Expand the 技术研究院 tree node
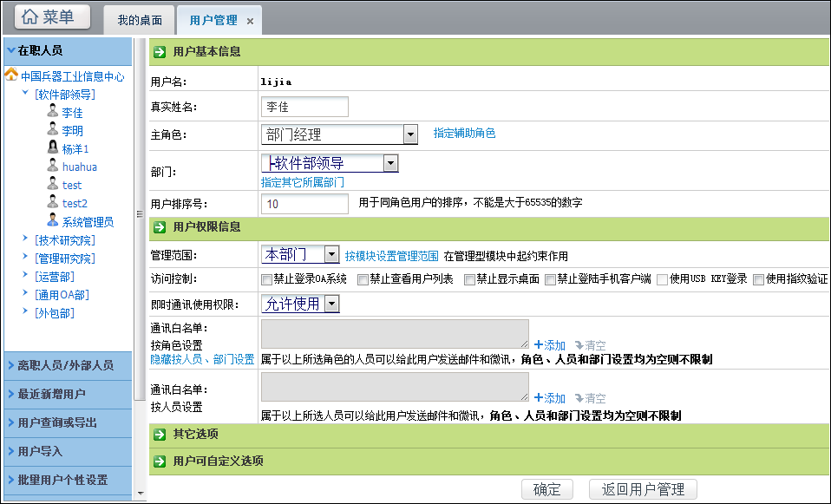The height and width of the screenshot is (504, 831). pyautogui.click(x=25, y=240)
